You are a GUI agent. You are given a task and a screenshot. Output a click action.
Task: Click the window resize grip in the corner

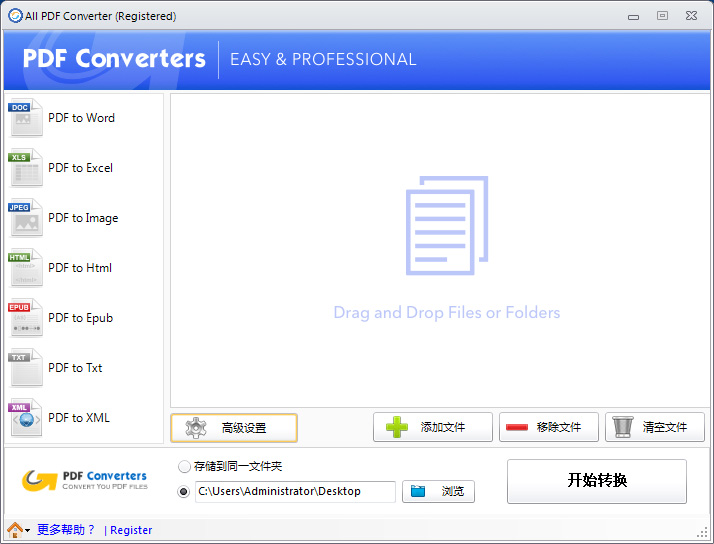tap(703, 533)
